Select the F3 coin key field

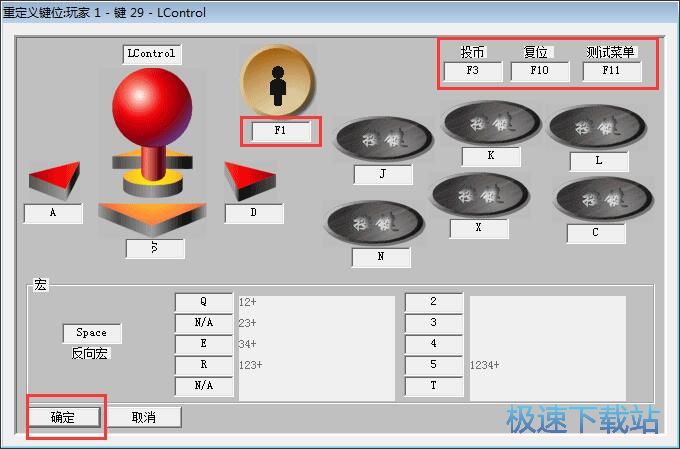[x=471, y=71]
